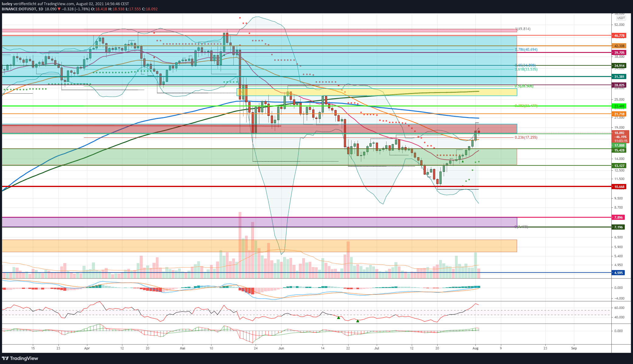
Task: Select the 7.896 pink price label
Action: 618,217
